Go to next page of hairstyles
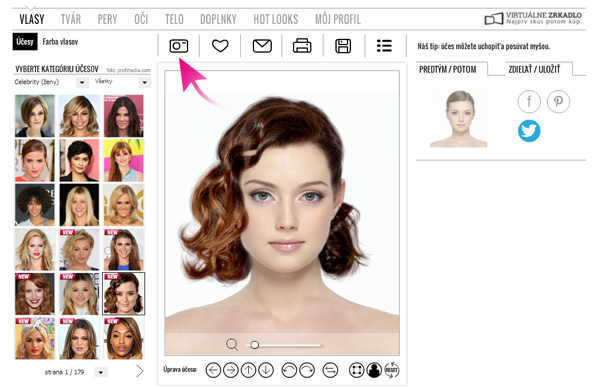The image size is (600, 388). click(140, 371)
